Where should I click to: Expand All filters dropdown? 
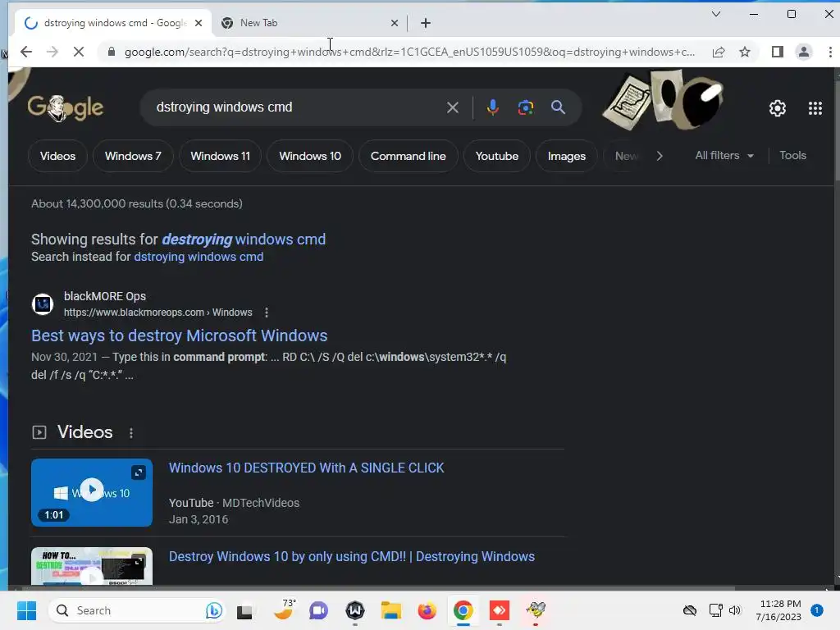[x=724, y=155]
